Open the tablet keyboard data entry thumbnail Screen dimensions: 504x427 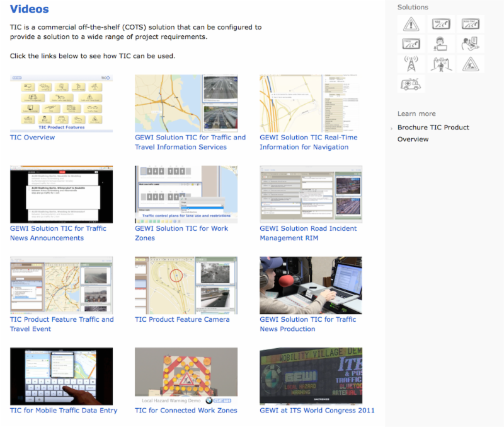click(61, 376)
